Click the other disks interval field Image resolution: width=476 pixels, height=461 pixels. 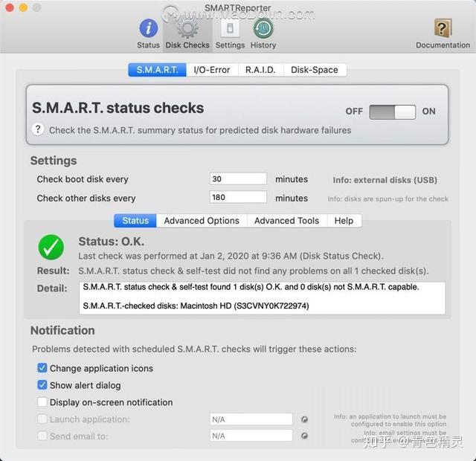[238, 197]
